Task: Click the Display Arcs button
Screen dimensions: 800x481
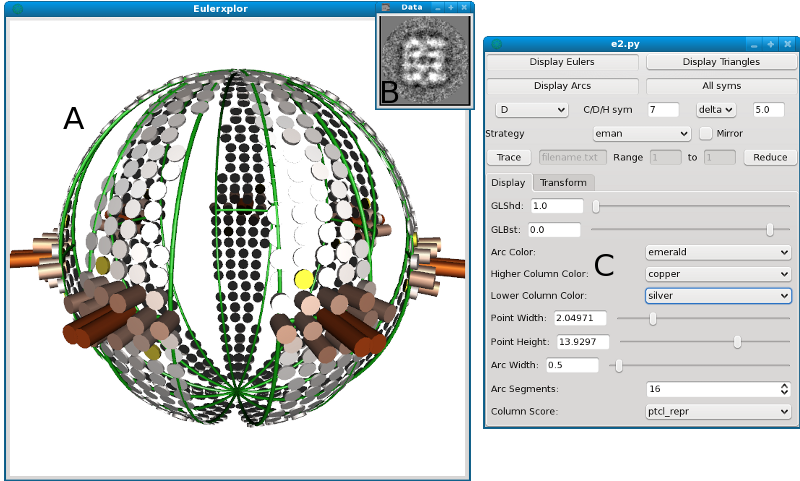Action: click(x=562, y=86)
